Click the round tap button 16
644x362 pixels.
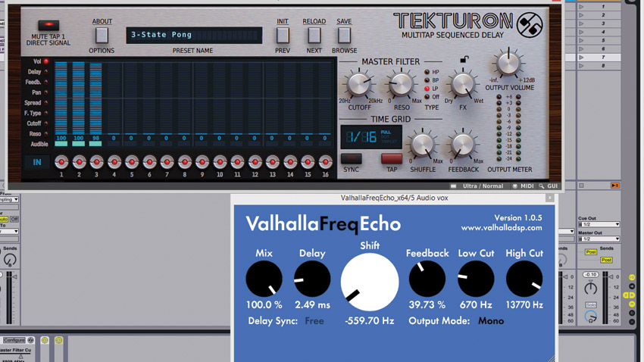325,162
